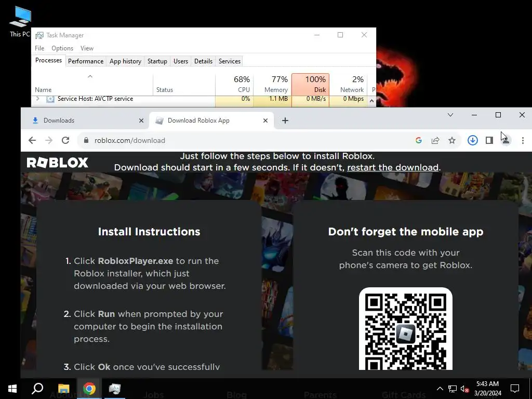Select Task Manager Processes tab
This screenshot has width=532, height=399.
(x=48, y=60)
